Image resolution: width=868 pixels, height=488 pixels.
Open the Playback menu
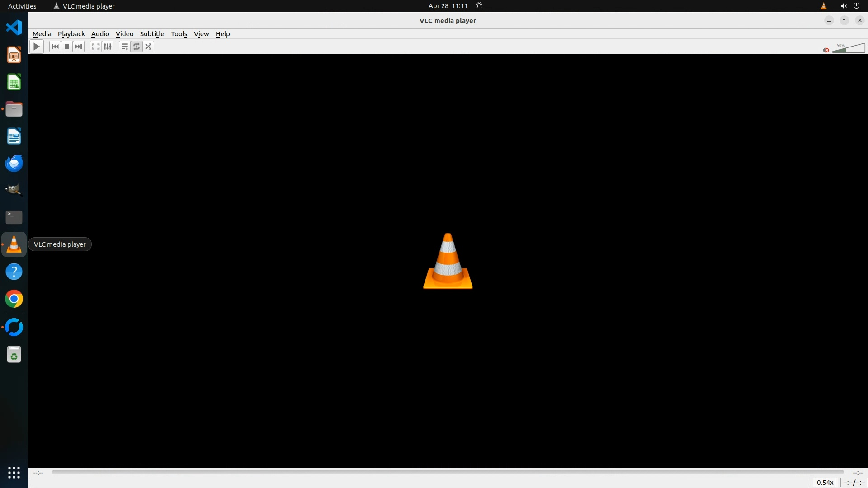71,34
